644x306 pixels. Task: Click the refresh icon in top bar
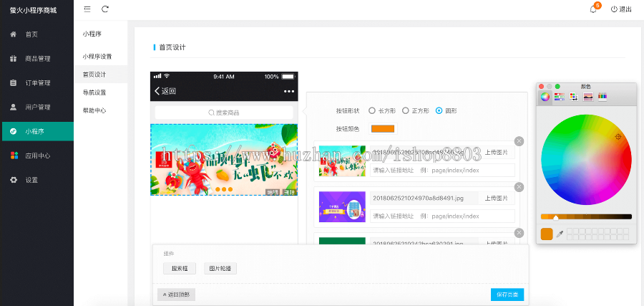pos(105,9)
